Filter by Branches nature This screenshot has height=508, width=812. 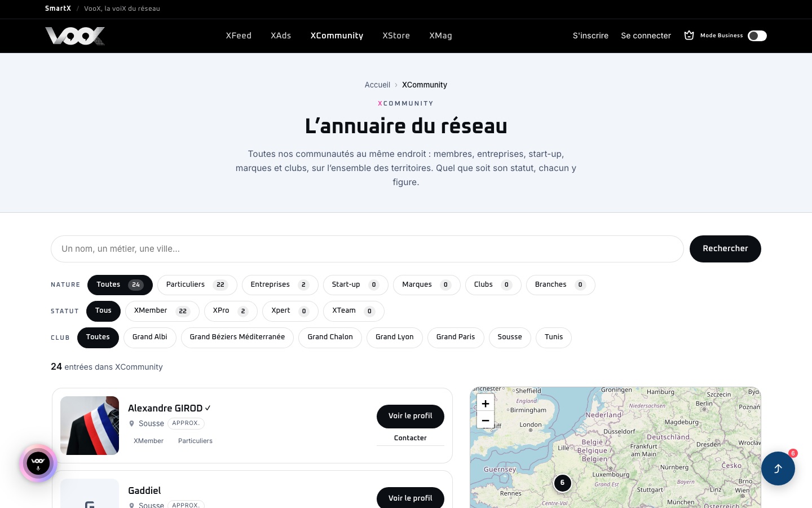pos(561,285)
